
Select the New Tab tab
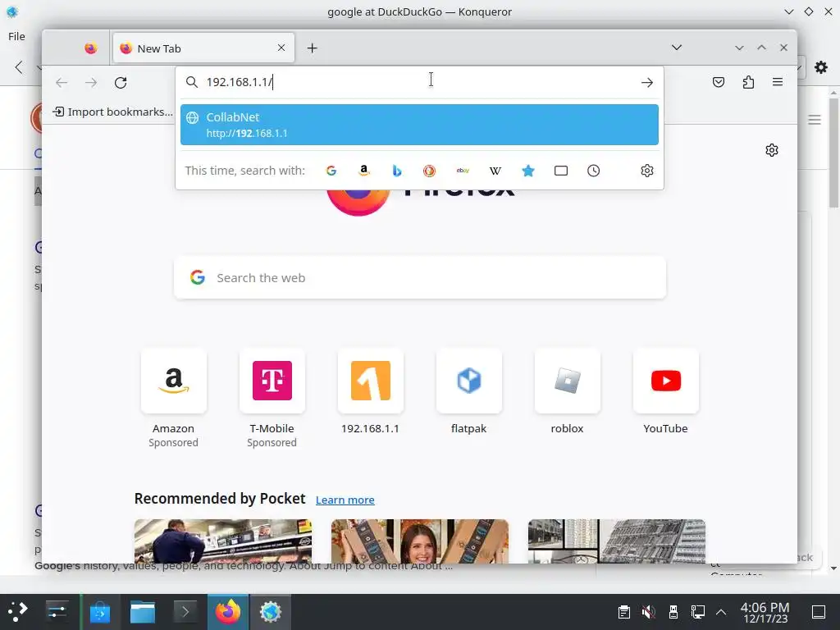click(x=203, y=48)
